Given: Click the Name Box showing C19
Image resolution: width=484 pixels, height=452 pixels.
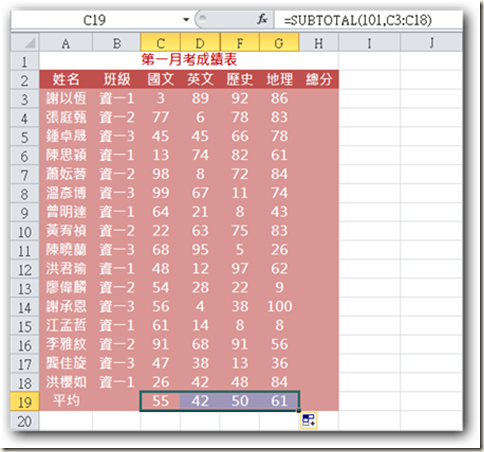Looking at the screenshot, I should (95, 20).
